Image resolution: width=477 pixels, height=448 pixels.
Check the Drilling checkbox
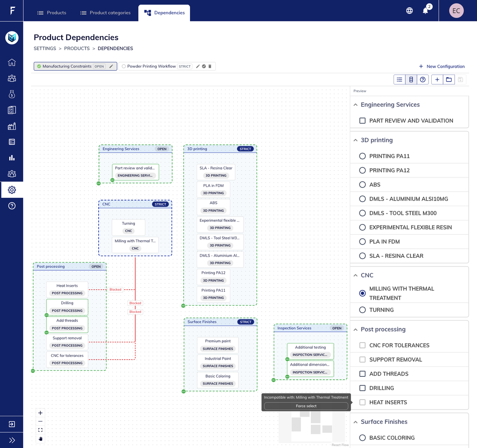[363, 388]
